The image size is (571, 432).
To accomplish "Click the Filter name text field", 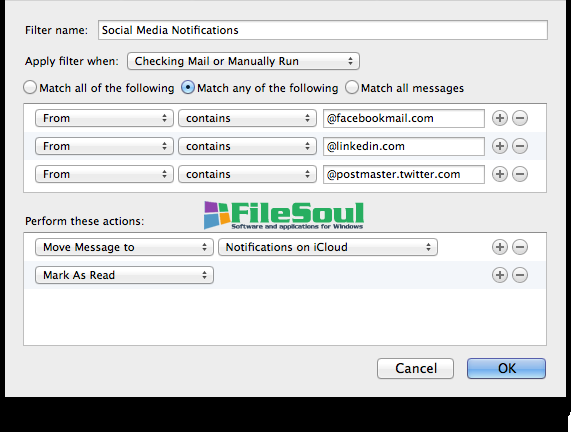I will [323, 30].
